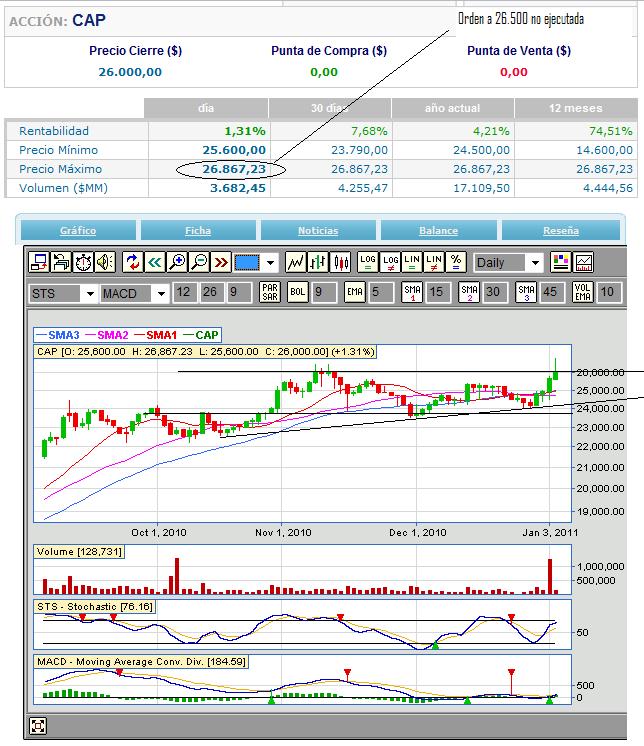Image resolution: width=644 pixels, height=746 pixels.
Task: Click the chart layout icon
Action: pyautogui.click(x=584, y=262)
